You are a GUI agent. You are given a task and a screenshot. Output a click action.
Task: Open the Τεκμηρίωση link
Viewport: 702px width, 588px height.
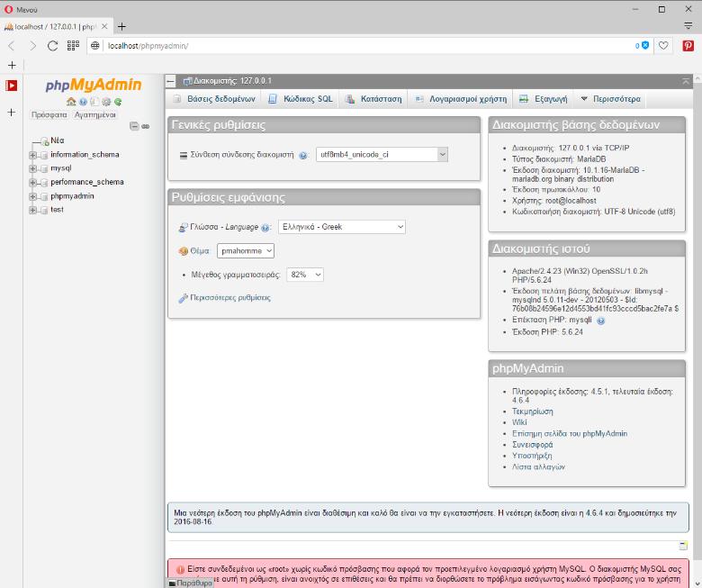coord(532,412)
